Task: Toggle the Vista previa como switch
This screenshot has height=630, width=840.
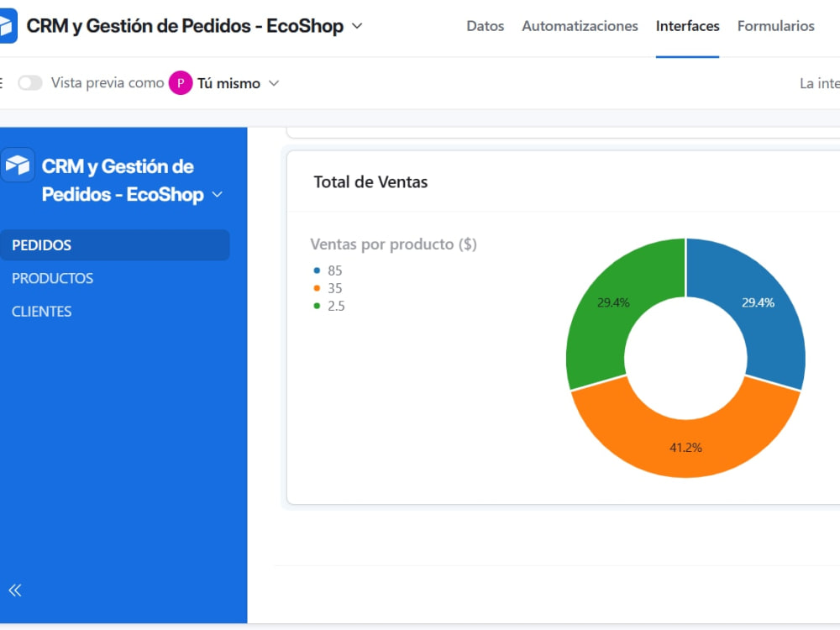Action: point(30,83)
